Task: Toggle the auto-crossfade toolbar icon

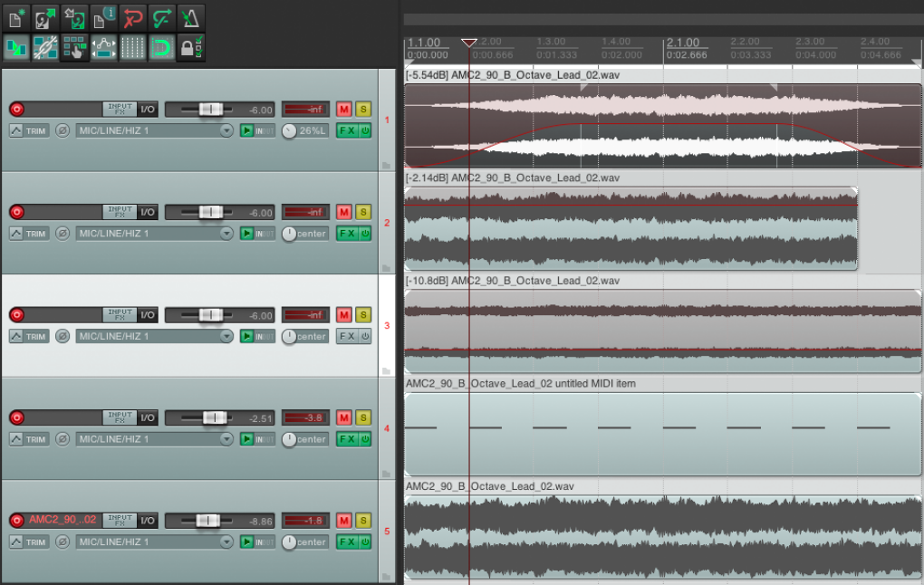Action: pos(16,48)
